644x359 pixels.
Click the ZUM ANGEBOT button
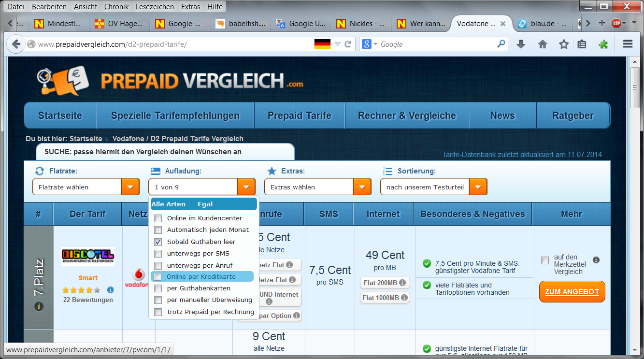pos(572,292)
